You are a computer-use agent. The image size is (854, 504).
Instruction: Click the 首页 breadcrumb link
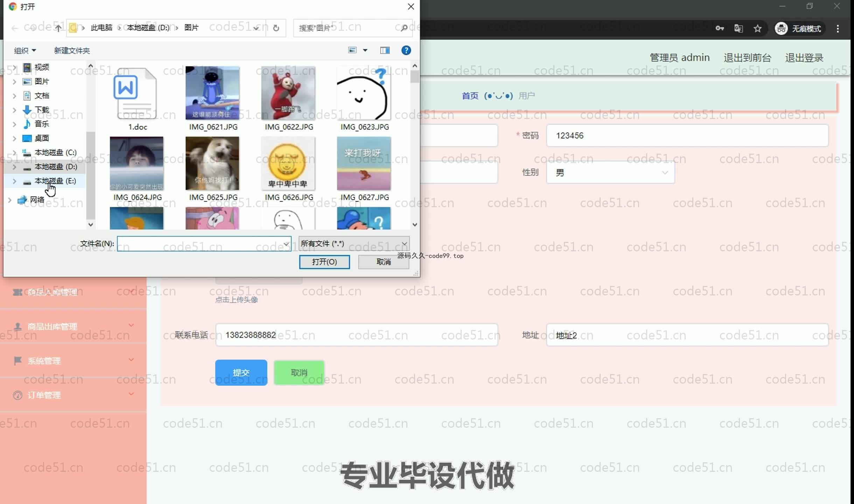[x=470, y=96]
